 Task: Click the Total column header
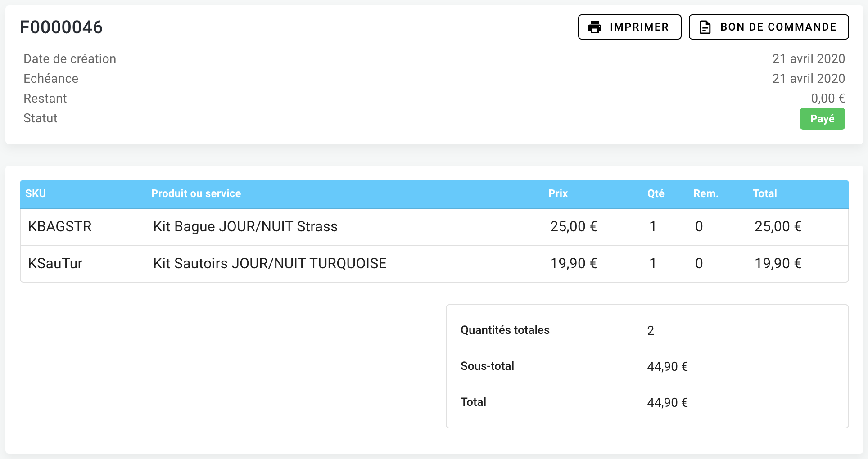click(x=764, y=193)
